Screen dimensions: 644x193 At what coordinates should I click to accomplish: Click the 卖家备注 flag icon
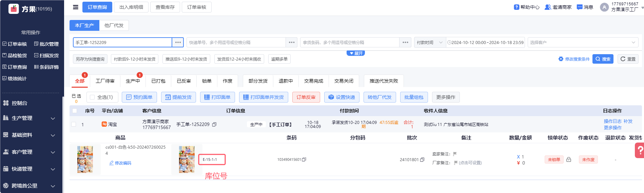click(x=455, y=154)
